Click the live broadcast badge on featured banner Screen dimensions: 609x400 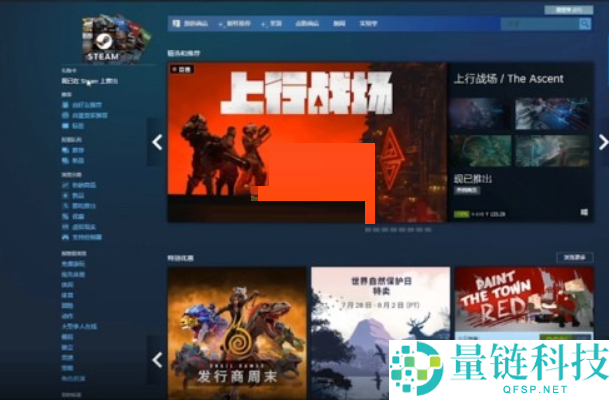182,69
